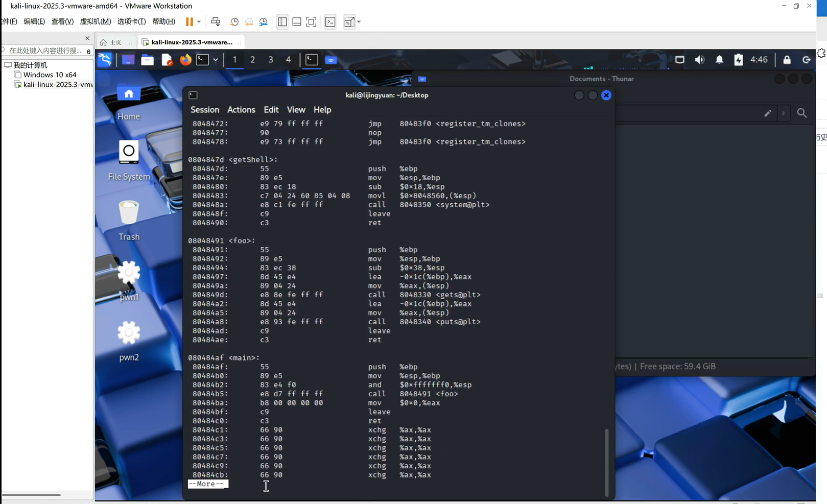Click the --More-- pager prompt
827x504 pixels.
click(208, 484)
